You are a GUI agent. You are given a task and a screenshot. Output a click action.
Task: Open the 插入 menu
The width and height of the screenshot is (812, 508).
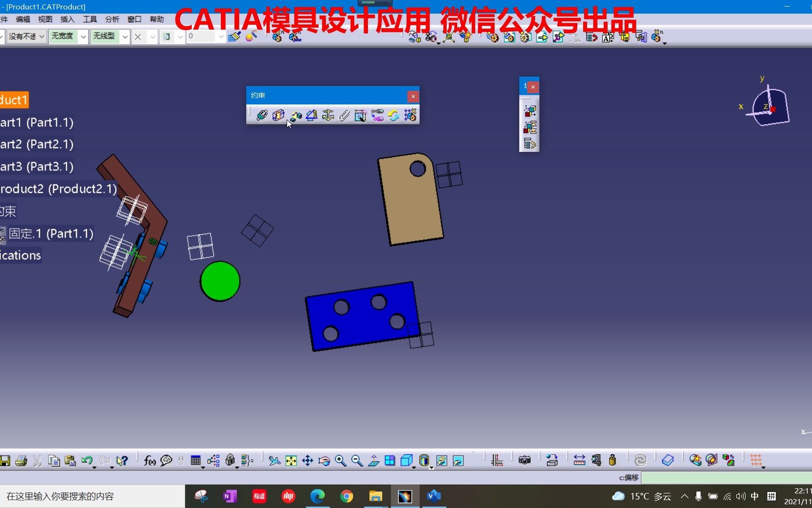click(x=67, y=19)
